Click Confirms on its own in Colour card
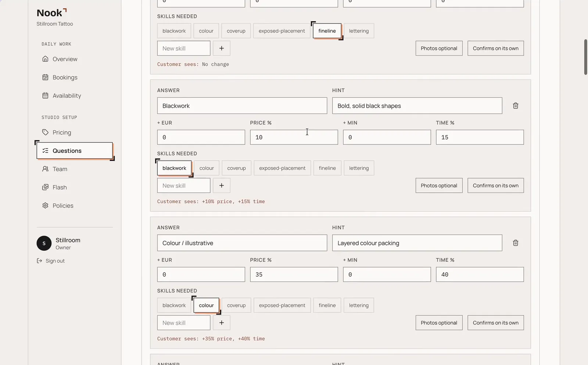588x365 pixels. point(496,323)
